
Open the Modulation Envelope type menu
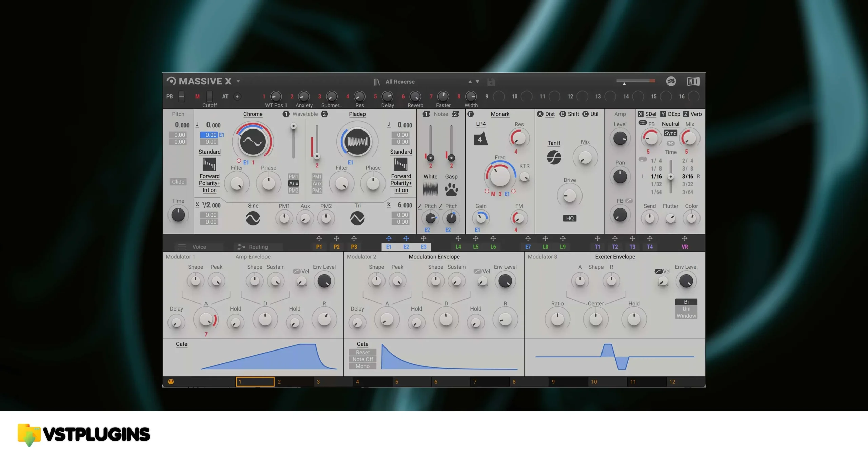pos(434,257)
